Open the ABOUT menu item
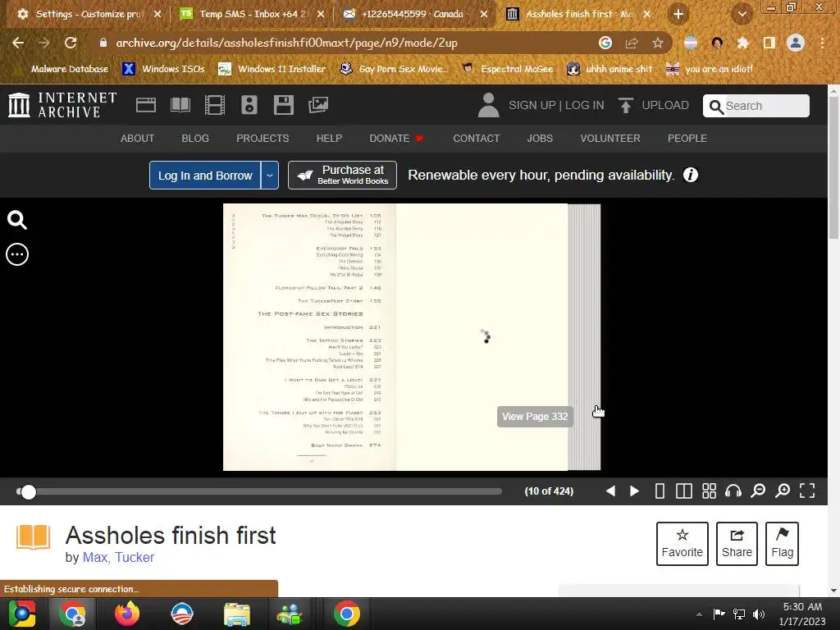840x630 pixels. tap(137, 138)
